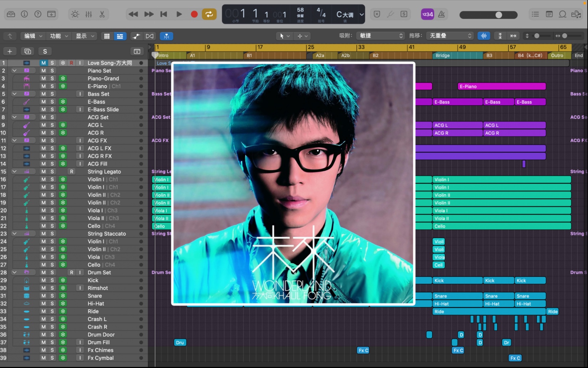Screen dimensions: 588x368
Task: Toggle the green freeze button on the Kick track
Action: coord(63,280)
